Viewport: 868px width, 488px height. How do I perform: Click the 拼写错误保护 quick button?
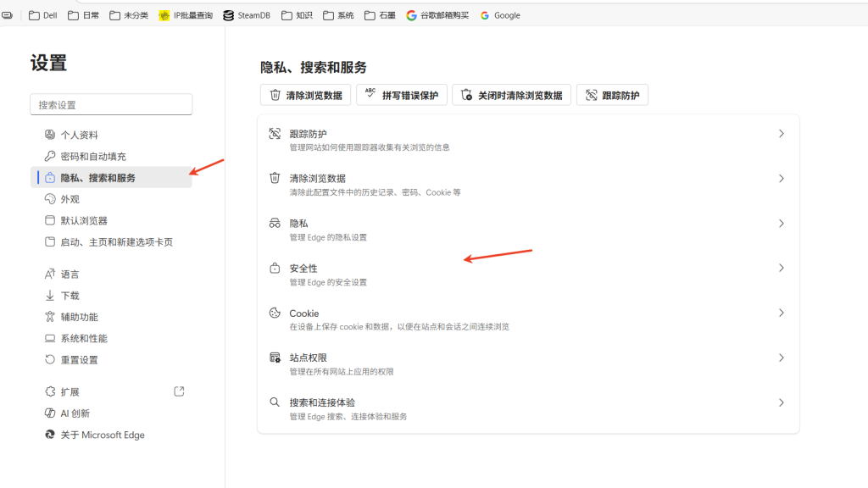402,95
